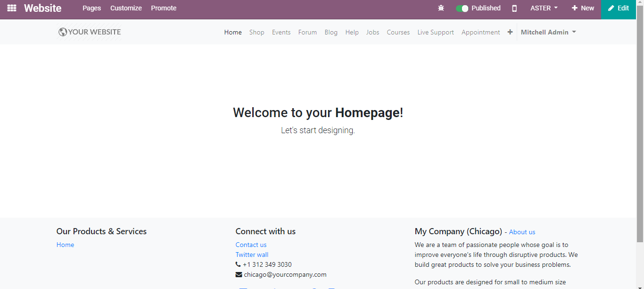Click the phone icon in footer
Viewport: 644px width, 289px height.
tap(238, 264)
